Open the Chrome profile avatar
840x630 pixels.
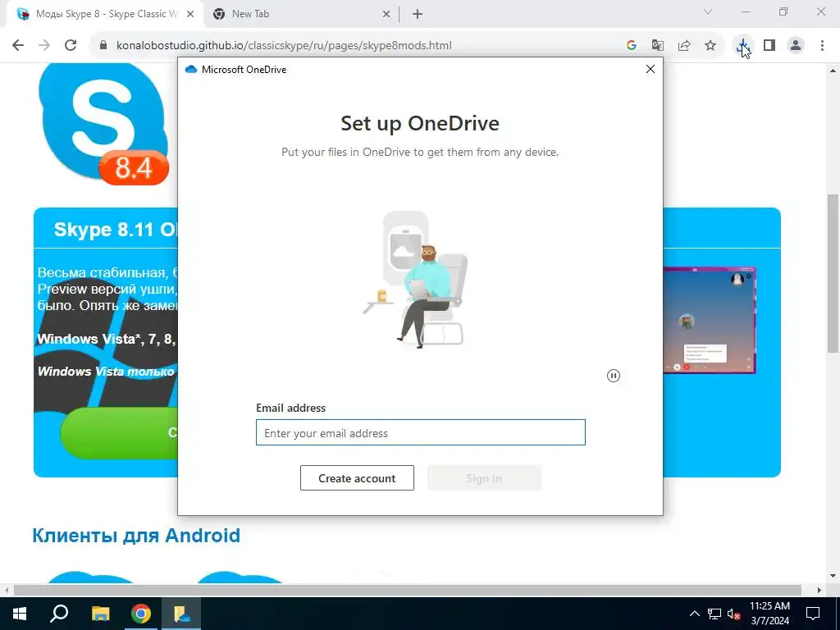point(796,46)
